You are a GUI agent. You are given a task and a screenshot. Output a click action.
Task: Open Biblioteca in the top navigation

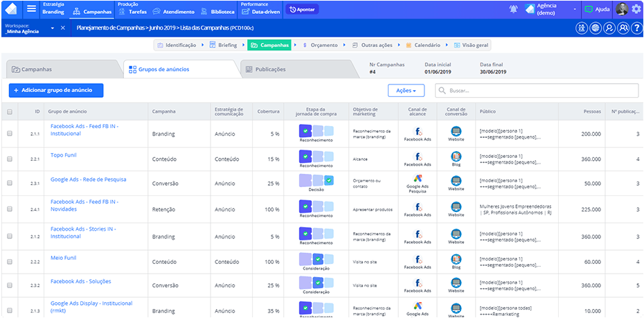pyautogui.click(x=217, y=12)
